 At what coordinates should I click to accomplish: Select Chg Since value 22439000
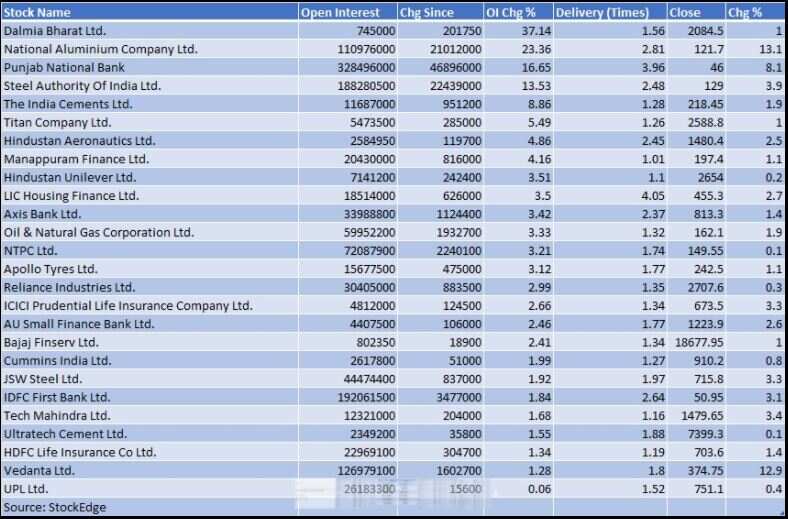coord(456,86)
